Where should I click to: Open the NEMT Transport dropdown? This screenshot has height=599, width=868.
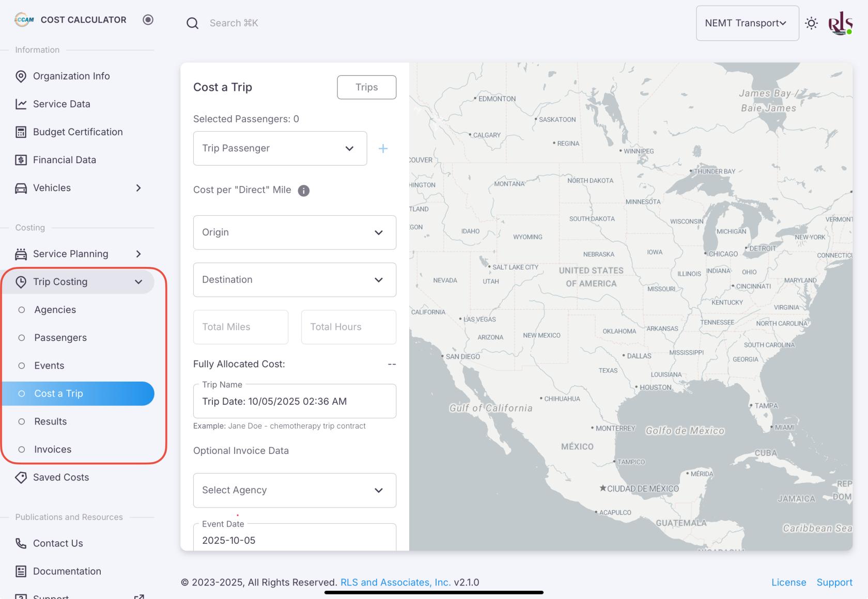tap(747, 23)
